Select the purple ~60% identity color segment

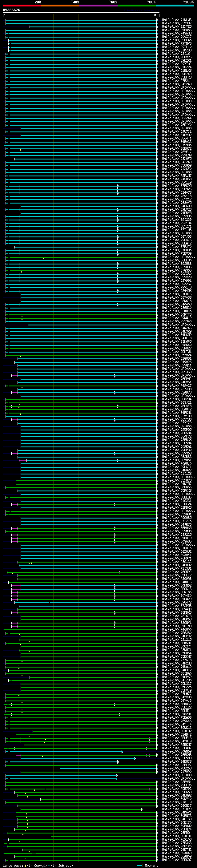click(x=98, y=6)
